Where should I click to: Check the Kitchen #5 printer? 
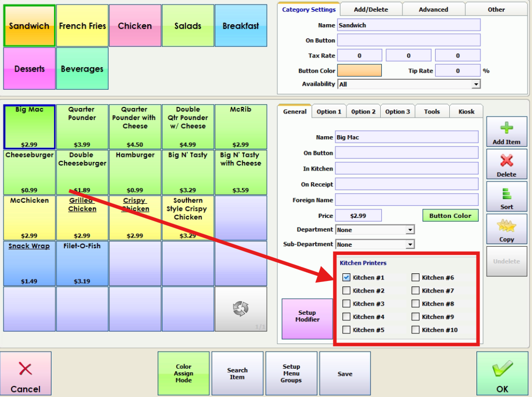[x=346, y=330]
